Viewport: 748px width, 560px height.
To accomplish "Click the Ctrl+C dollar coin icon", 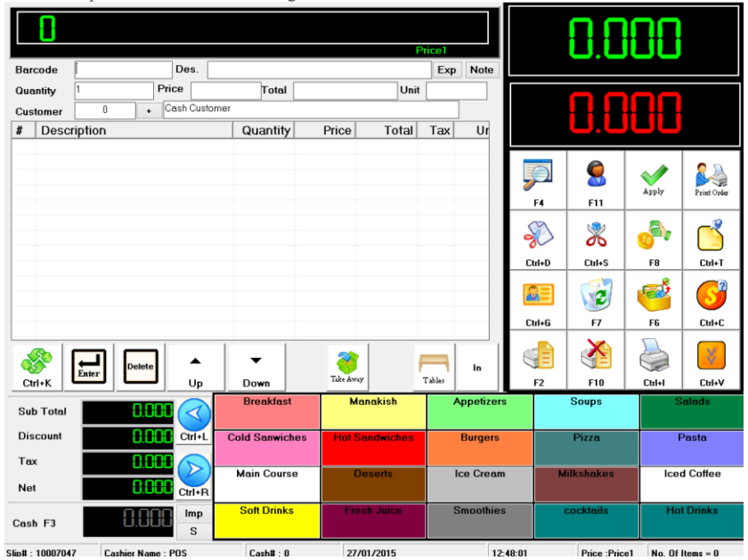I will (711, 301).
